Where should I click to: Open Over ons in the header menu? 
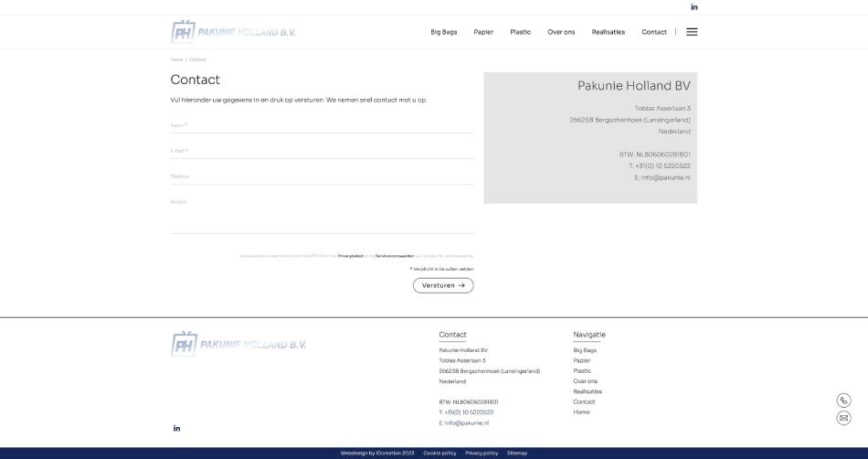click(561, 32)
